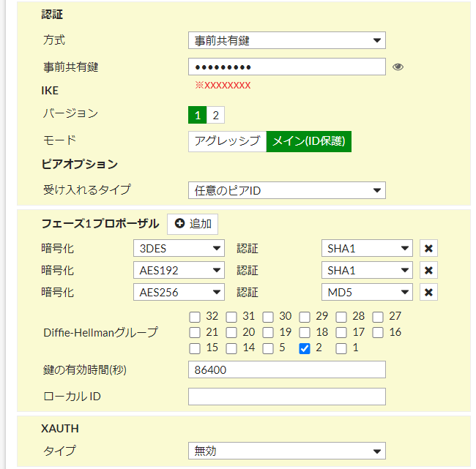Click the ピアオプション heading

click(x=80, y=164)
